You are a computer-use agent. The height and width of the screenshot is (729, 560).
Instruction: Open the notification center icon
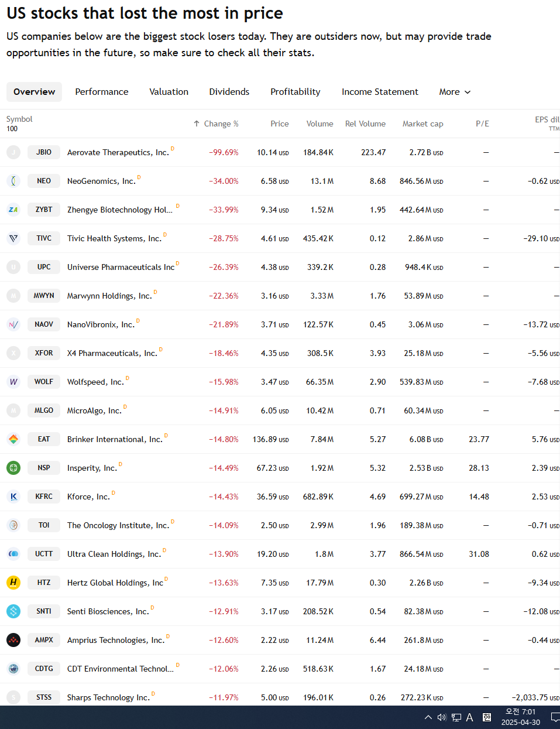tap(555, 717)
